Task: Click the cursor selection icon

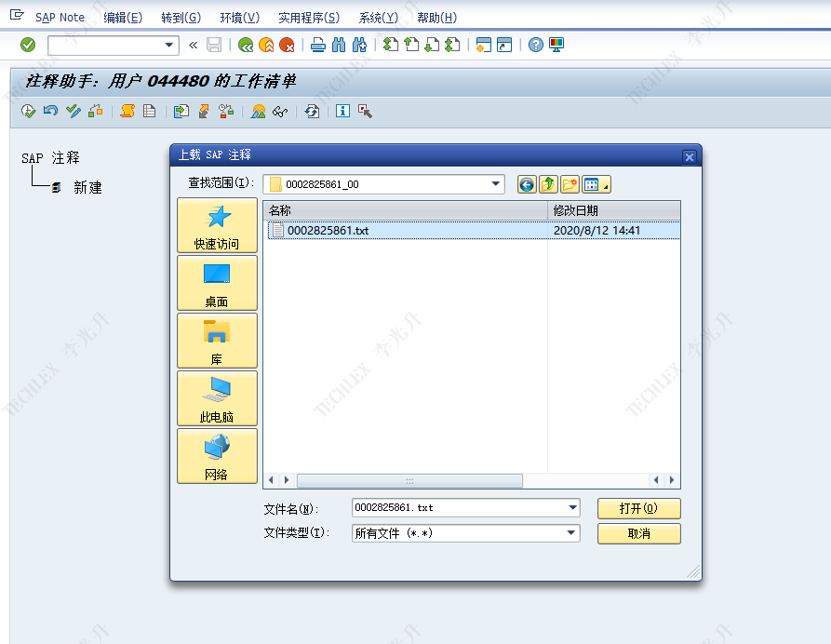Action: (365, 112)
